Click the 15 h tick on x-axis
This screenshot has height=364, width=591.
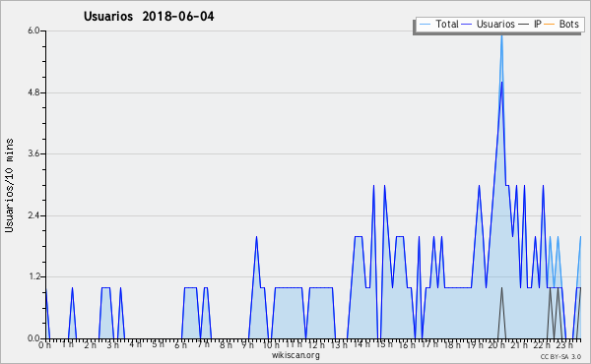click(x=384, y=344)
